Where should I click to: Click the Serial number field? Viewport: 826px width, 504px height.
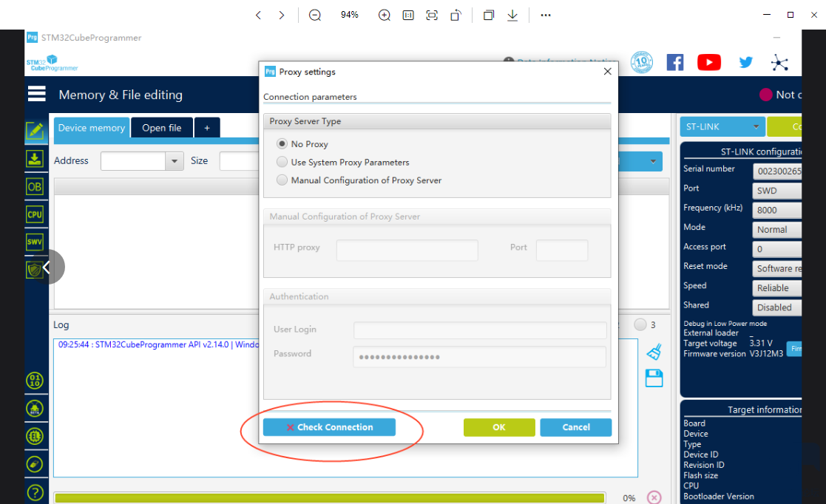click(777, 171)
